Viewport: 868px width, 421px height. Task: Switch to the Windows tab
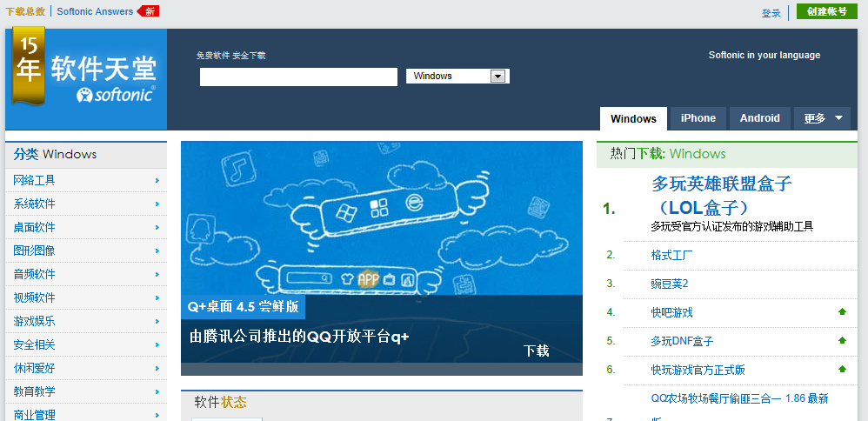633,118
